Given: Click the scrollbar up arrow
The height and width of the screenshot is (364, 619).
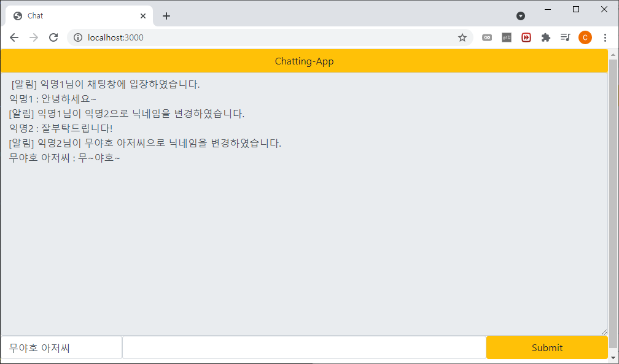Looking at the screenshot, I should pos(613,55).
